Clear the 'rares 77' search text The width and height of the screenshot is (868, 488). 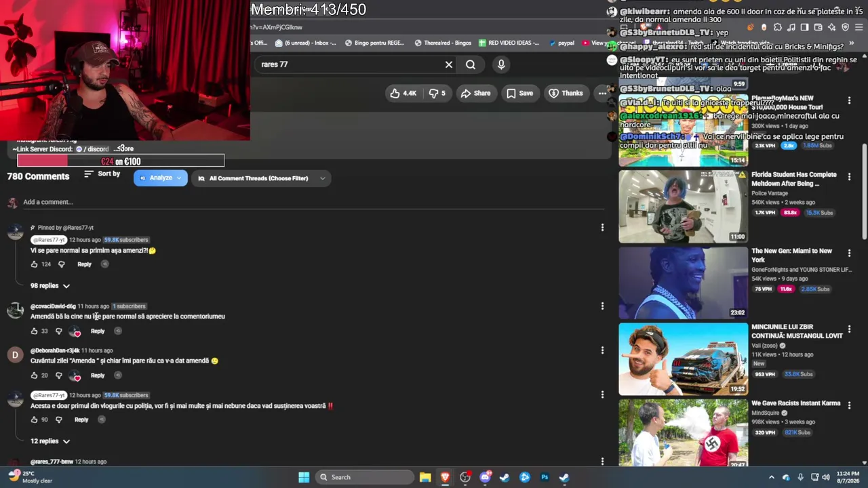[x=448, y=64]
